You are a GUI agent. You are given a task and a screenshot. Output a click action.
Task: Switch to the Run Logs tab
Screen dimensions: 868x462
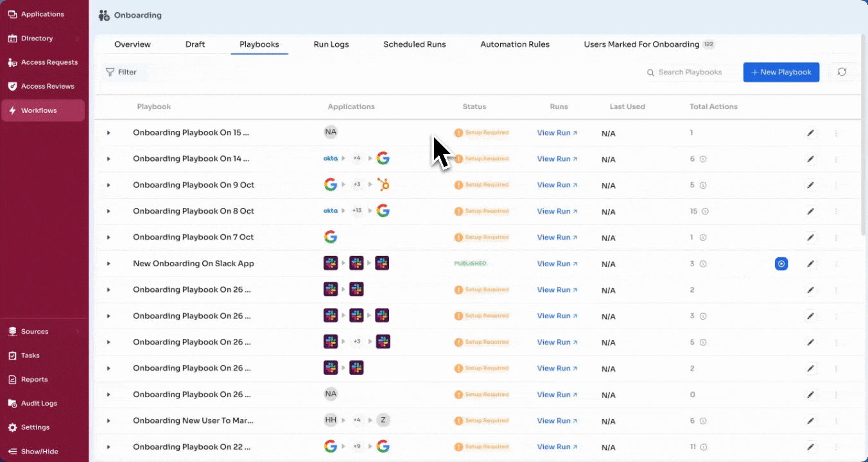click(331, 44)
